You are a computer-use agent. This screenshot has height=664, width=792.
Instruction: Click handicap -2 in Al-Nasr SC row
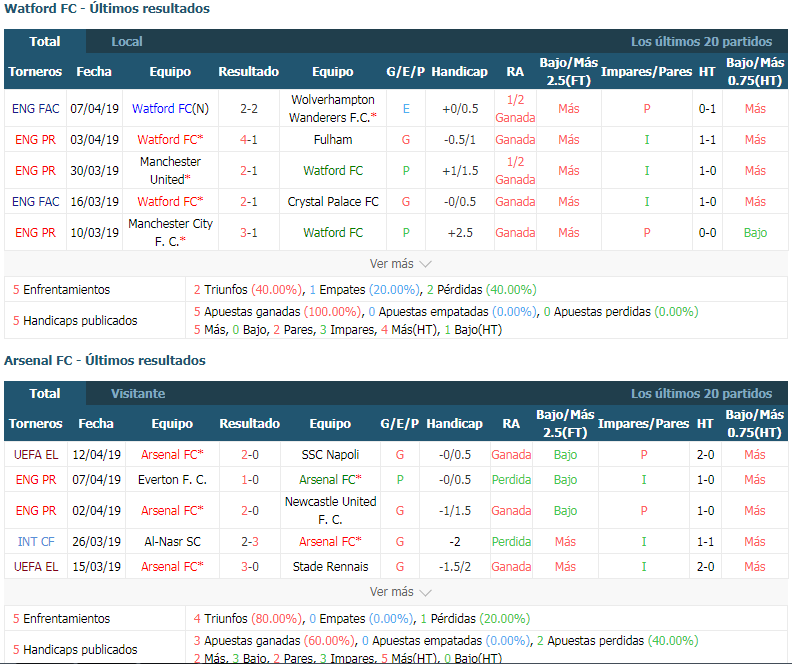(x=455, y=542)
